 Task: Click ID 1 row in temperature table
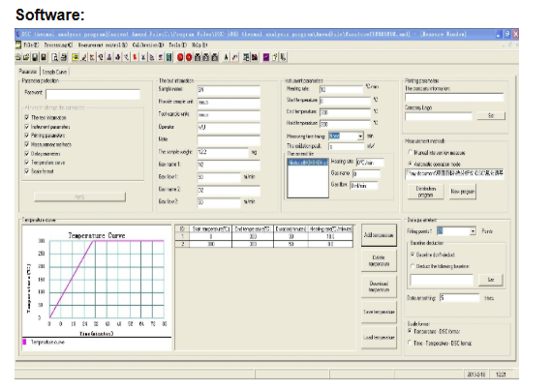264,236
